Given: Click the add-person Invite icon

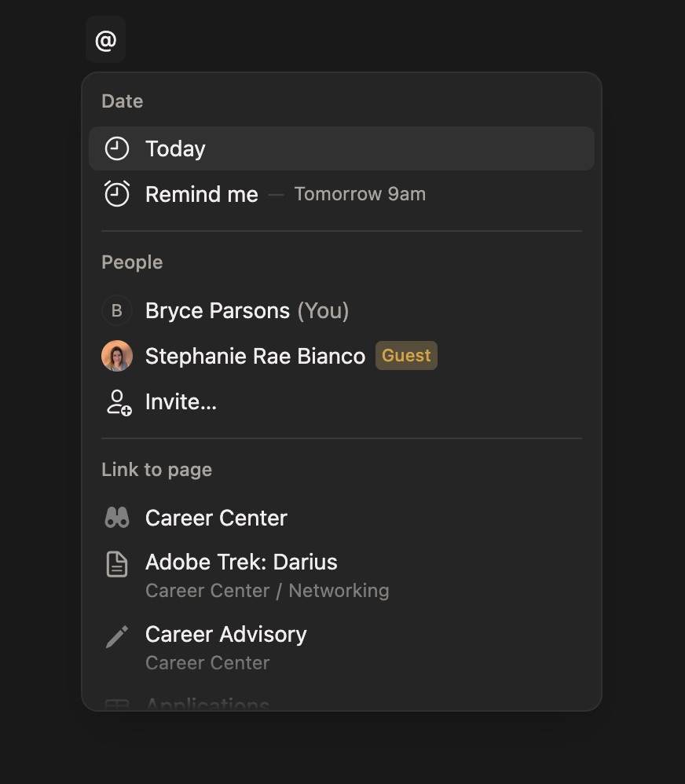Looking at the screenshot, I should [118, 402].
